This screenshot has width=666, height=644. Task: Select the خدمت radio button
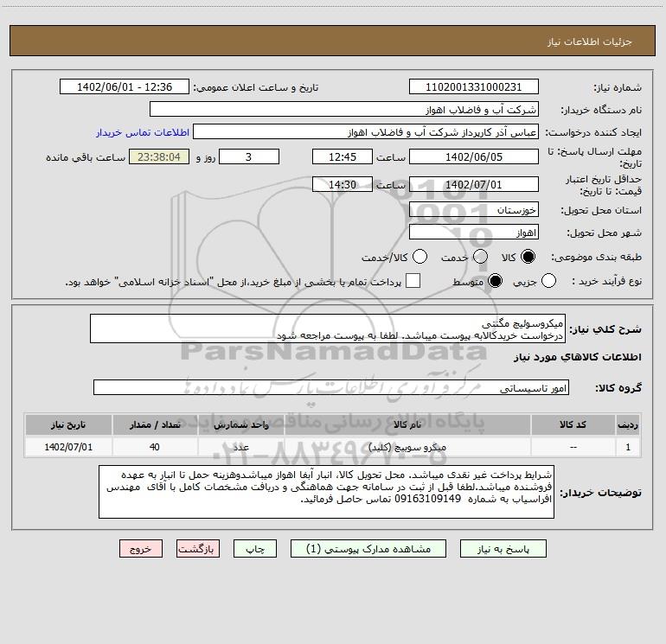(x=480, y=257)
